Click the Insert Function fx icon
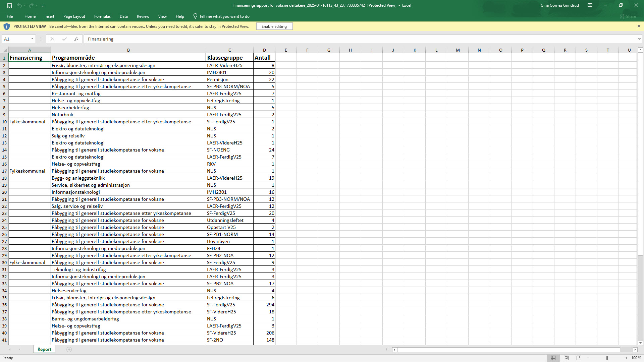Screen dimensions: 644x362 [x=76, y=39]
